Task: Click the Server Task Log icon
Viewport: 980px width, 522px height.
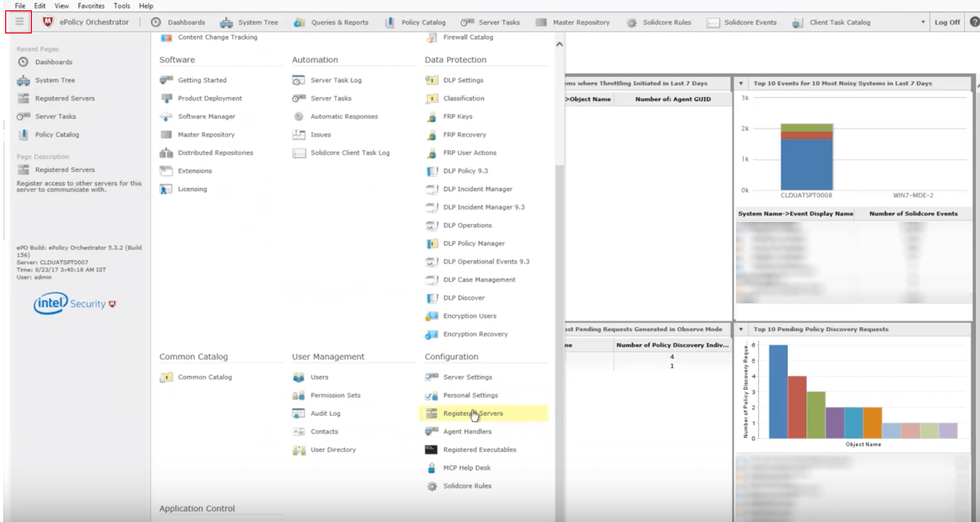Action: point(299,80)
